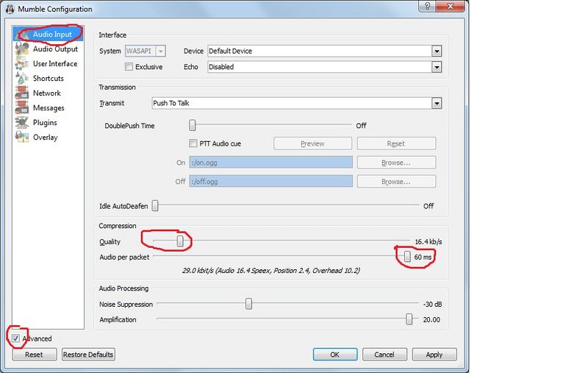
Task: Click the Audio Input microphone icon
Action: pyautogui.click(x=22, y=35)
